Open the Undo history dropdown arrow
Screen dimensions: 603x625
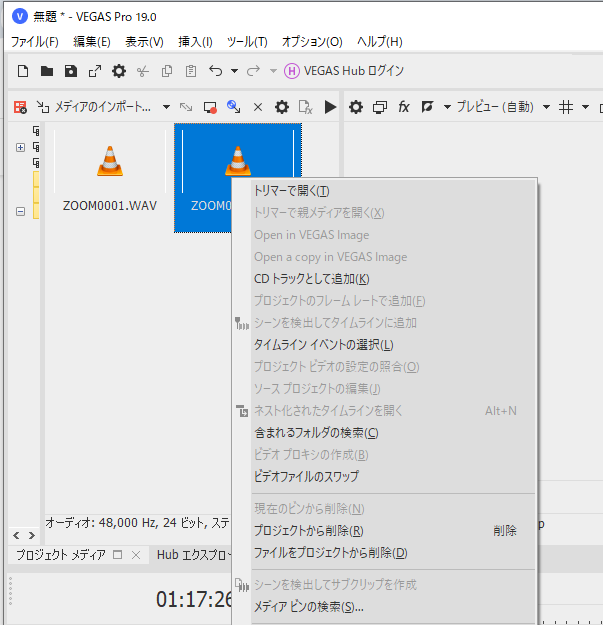click(234, 71)
